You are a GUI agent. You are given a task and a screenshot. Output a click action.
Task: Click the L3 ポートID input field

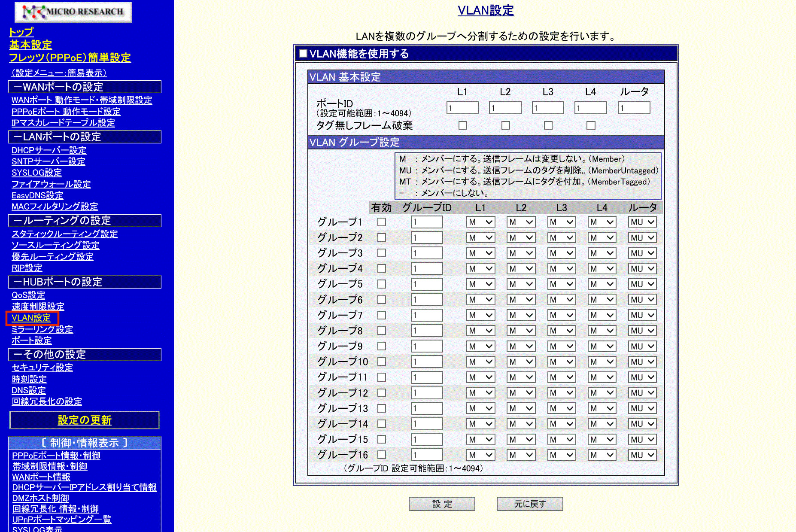(x=548, y=108)
